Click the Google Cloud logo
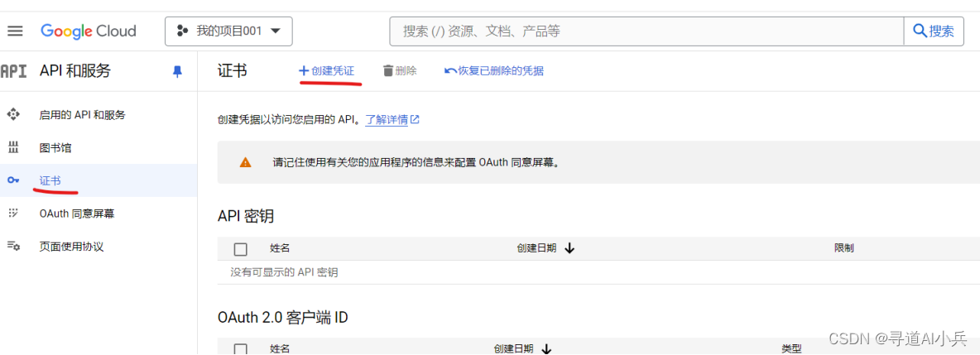The width and height of the screenshot is (980, 355). (88, 31)
